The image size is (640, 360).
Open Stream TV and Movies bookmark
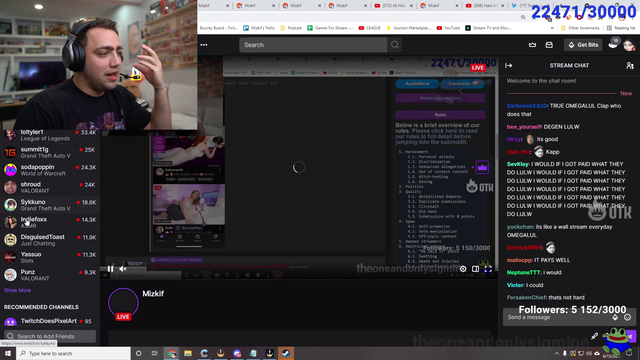(x=488, y=28)
